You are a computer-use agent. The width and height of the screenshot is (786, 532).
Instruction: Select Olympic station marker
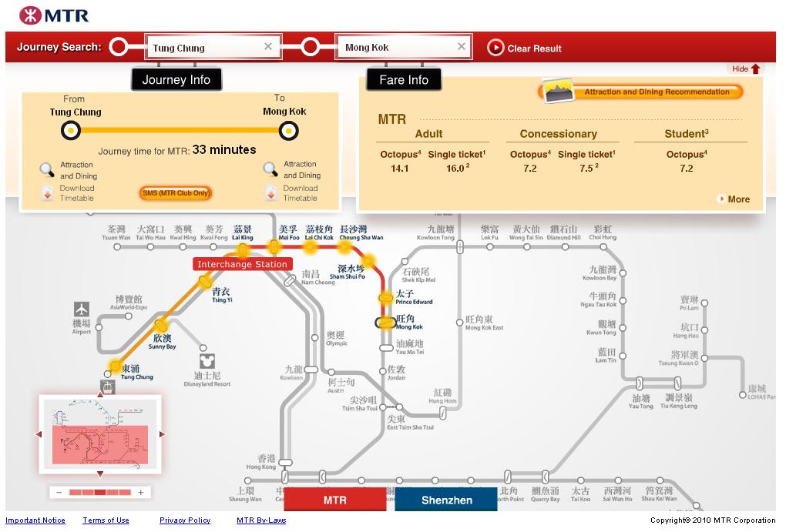tap(314, 338)
